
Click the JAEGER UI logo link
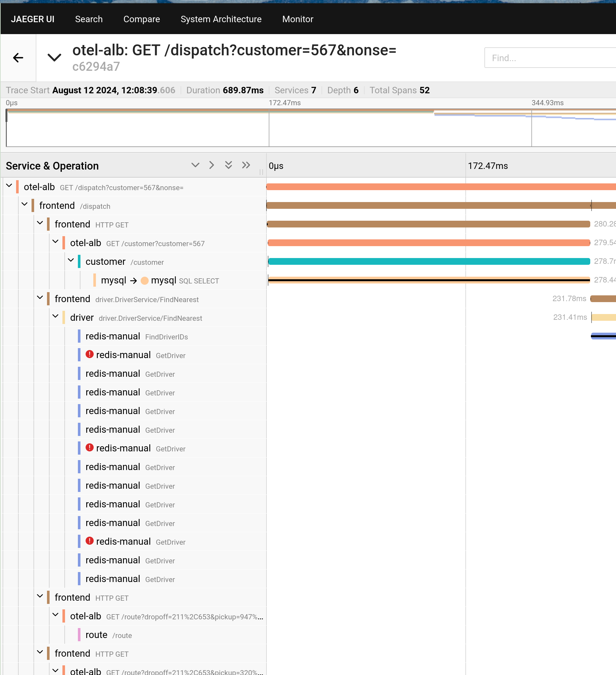click(33, 19)
